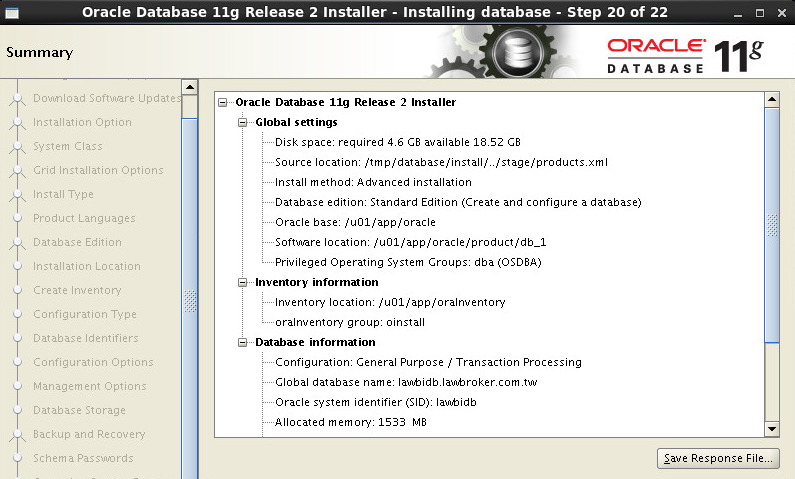Collapse the Global settings tree section
This screenshot has width=795, height=479.
click(x=242, y=123)
